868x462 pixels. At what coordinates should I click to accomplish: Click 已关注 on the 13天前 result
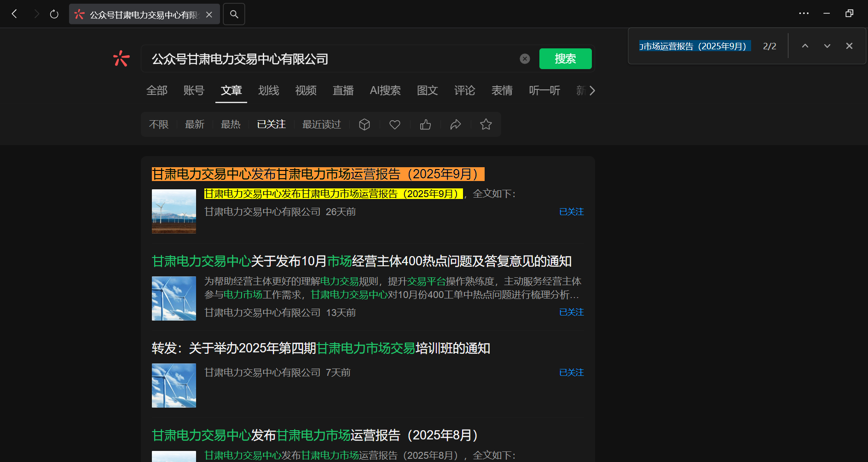pos(571,312)
